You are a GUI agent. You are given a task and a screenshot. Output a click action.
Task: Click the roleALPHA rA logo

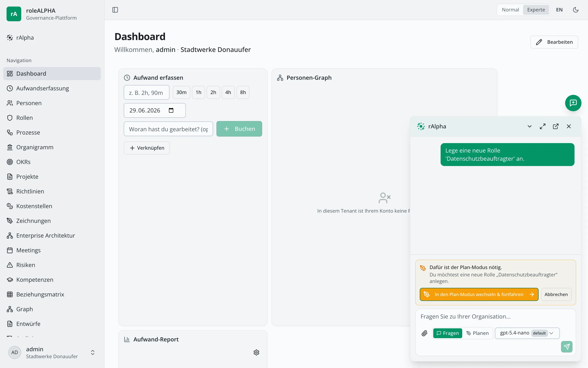coord(14,14)
